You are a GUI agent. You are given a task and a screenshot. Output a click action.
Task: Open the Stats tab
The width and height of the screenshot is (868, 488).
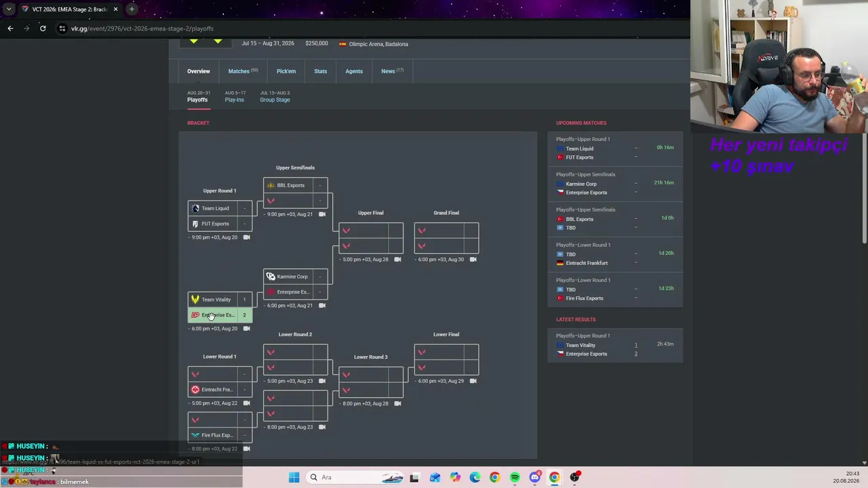[x=321, y=71]
